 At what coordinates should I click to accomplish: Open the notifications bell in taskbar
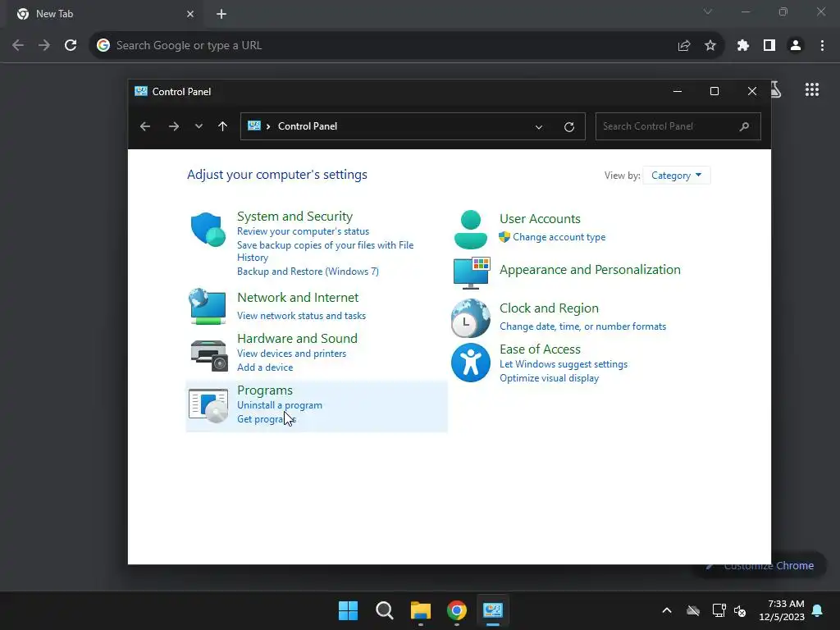(818, 610)
